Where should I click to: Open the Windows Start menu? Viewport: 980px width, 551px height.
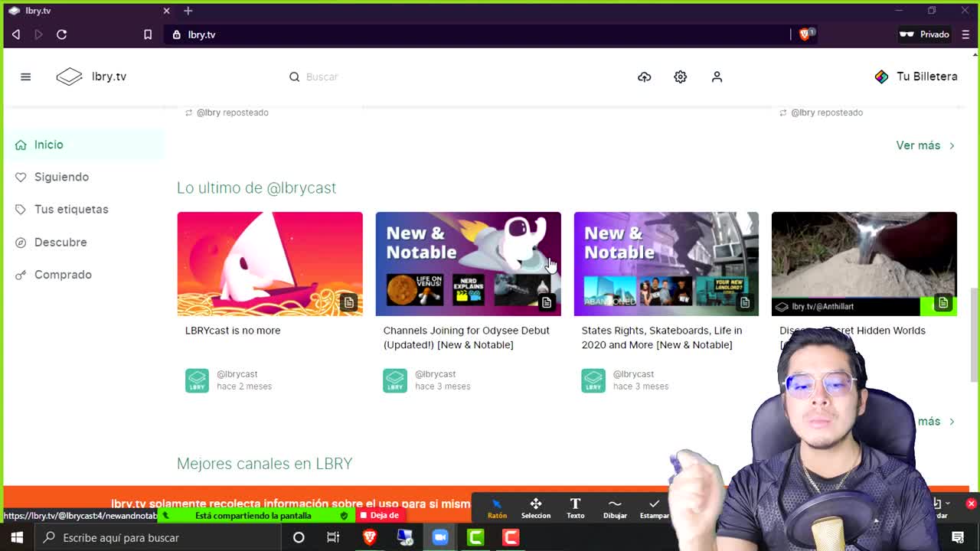point(17,538)
